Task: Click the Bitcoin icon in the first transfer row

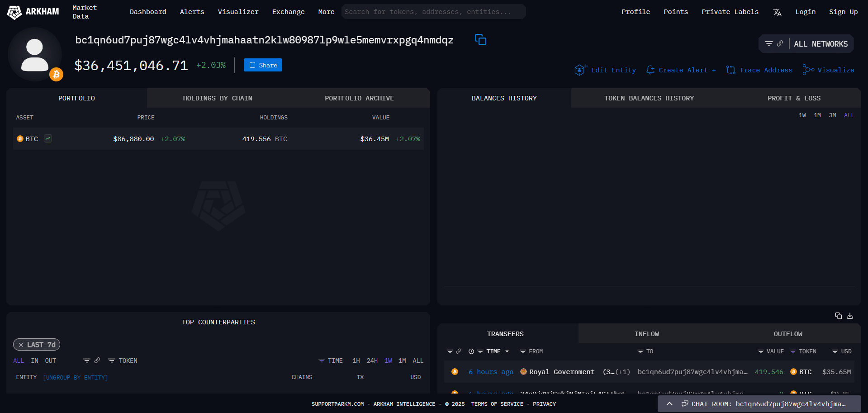Action: 455,372
